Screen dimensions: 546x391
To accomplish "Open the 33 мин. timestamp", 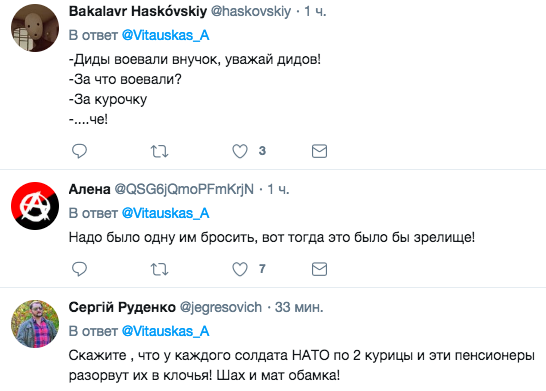I will point(299,307).
